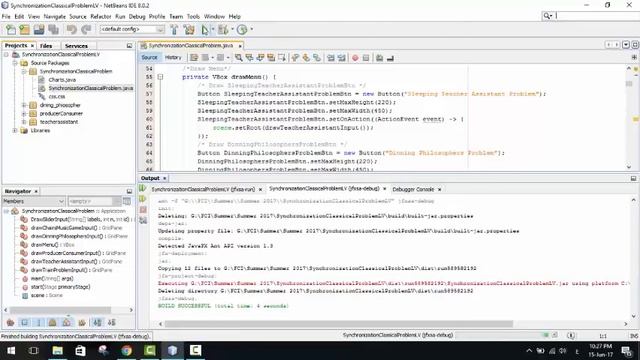This screenshot has height=360, width=640.
Task: Open Google Chrome from the taskbar
Action: [127, 351]
